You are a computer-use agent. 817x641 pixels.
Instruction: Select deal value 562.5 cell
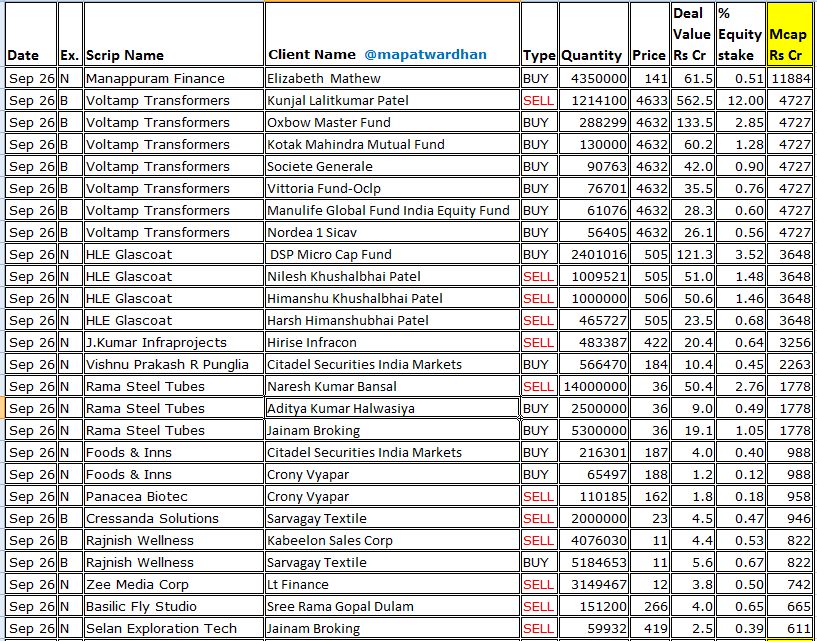click(x=692, y=100)
